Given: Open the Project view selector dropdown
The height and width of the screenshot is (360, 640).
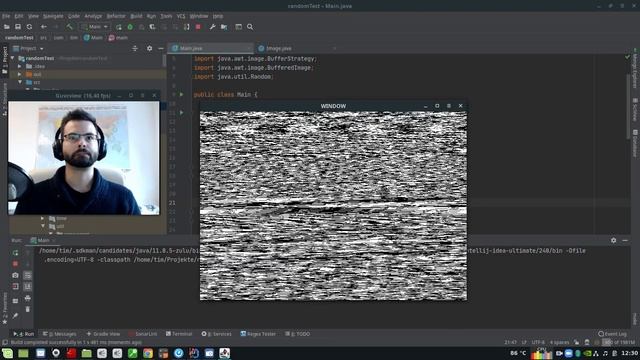Looking at the screenshot, I should pyautogui.click(x=28, y=48).
